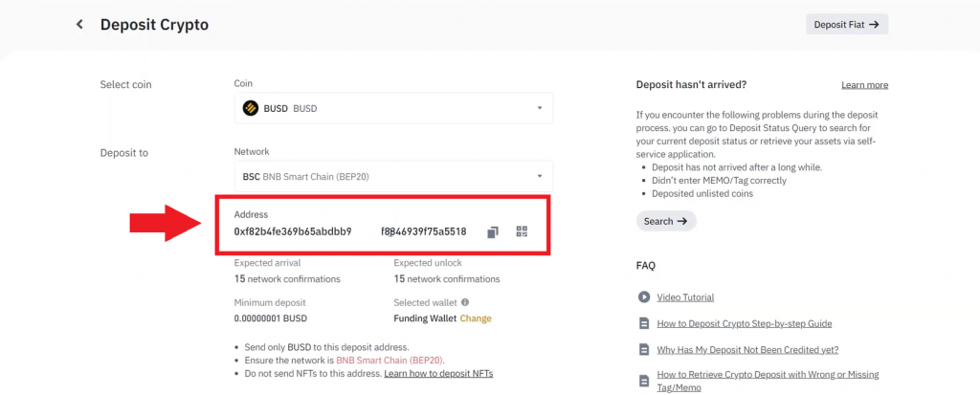This screenshot has height=395, width=980.
Task: Click document icon beside Retrieve Crypto Deposit
Action: (x=644, y=381)
